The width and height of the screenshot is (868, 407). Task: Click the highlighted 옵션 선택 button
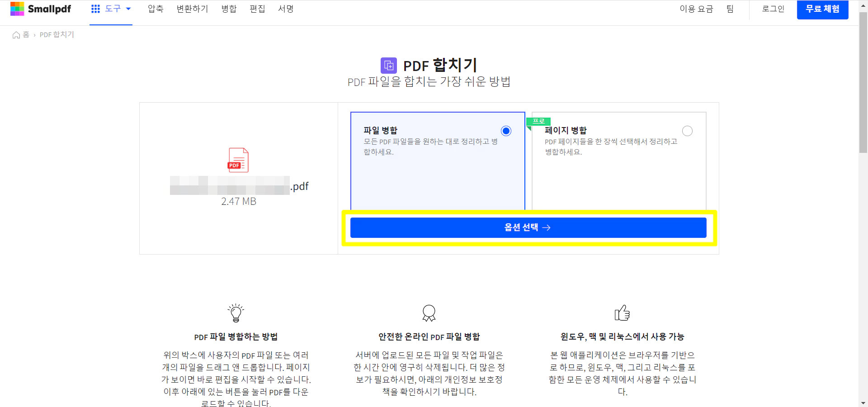528,227
